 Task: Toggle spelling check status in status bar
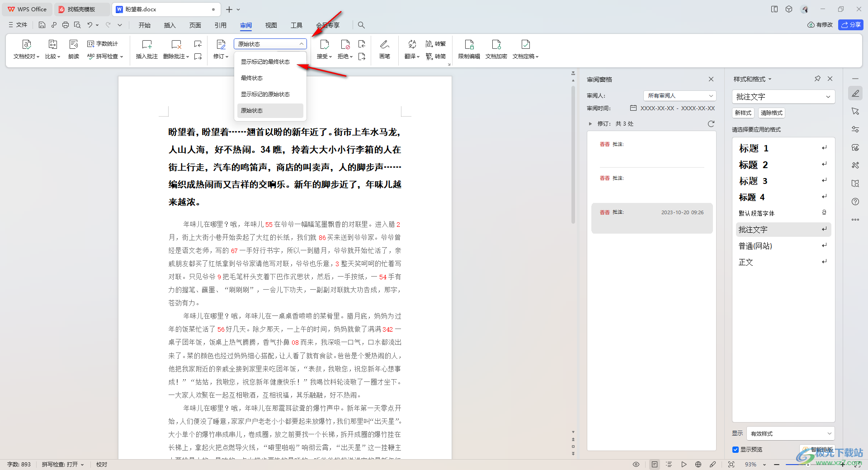pyautogui.click(x=63, y=465)
